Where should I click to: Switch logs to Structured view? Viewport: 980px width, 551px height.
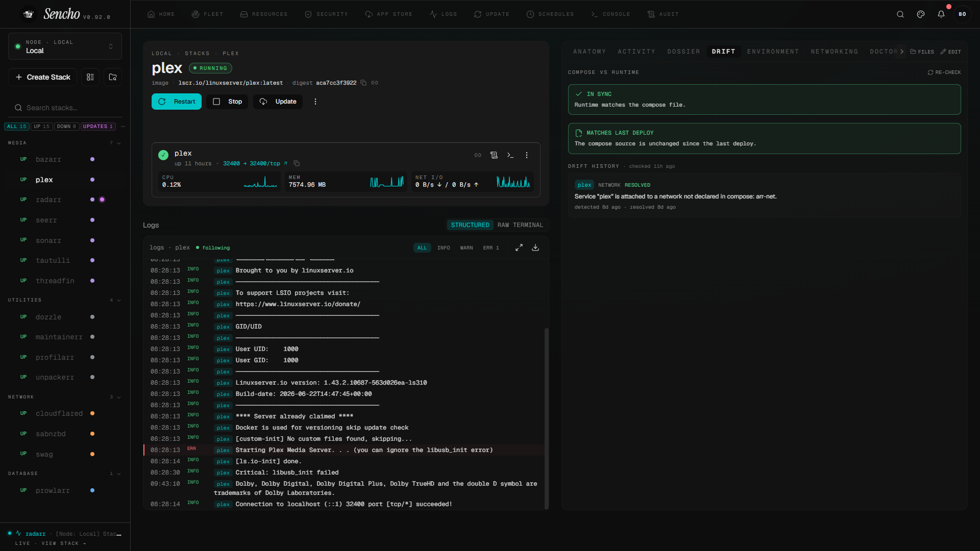tap(470, 225)
